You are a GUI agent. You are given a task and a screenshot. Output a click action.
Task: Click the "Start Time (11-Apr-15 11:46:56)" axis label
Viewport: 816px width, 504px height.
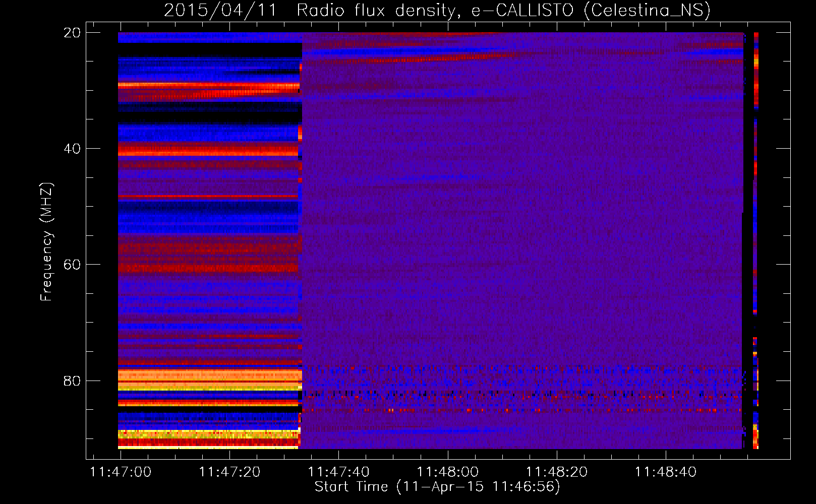[x=437, y=487]
